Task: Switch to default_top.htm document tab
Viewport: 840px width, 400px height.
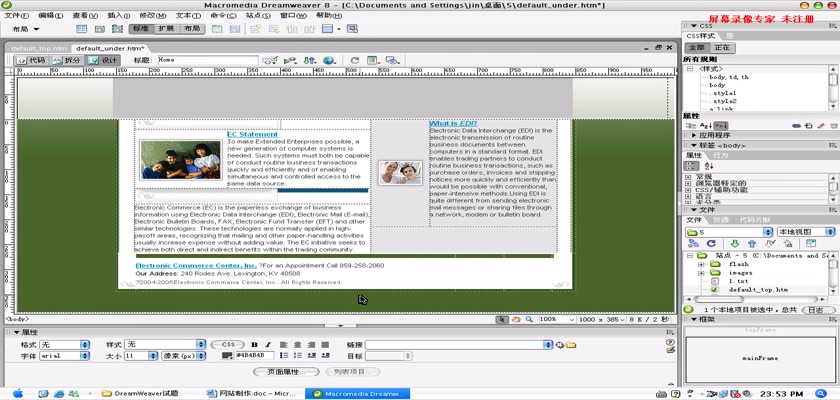Action: (x=39, y=48)
